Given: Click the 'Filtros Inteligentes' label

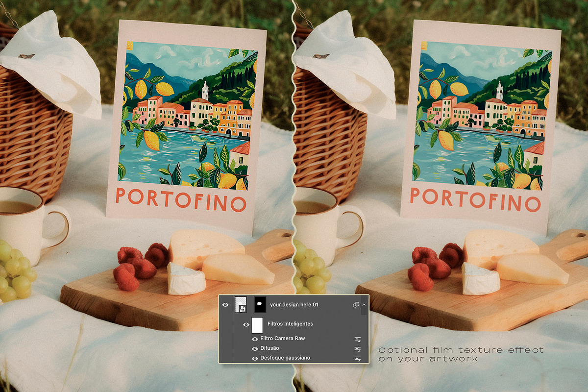Looking at the screenshot, I should click(290, 324).
